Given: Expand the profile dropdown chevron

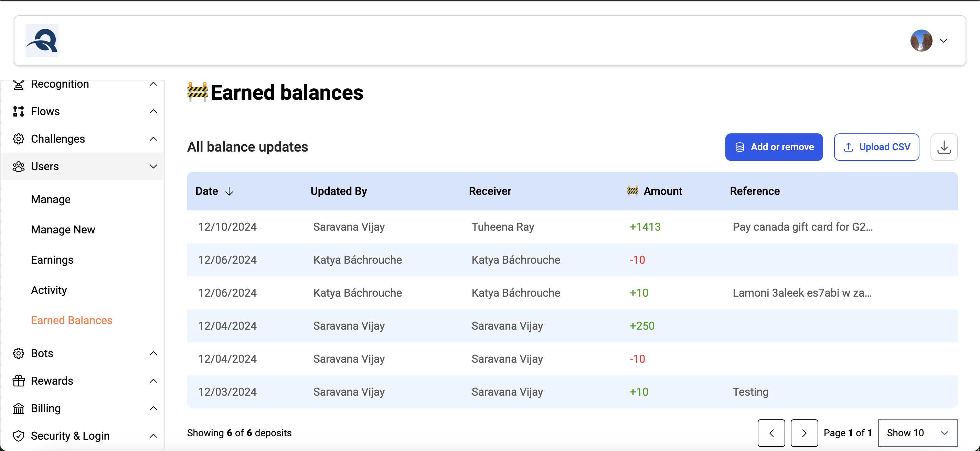Looking at the screenshot, I should [x=944, y=41].
